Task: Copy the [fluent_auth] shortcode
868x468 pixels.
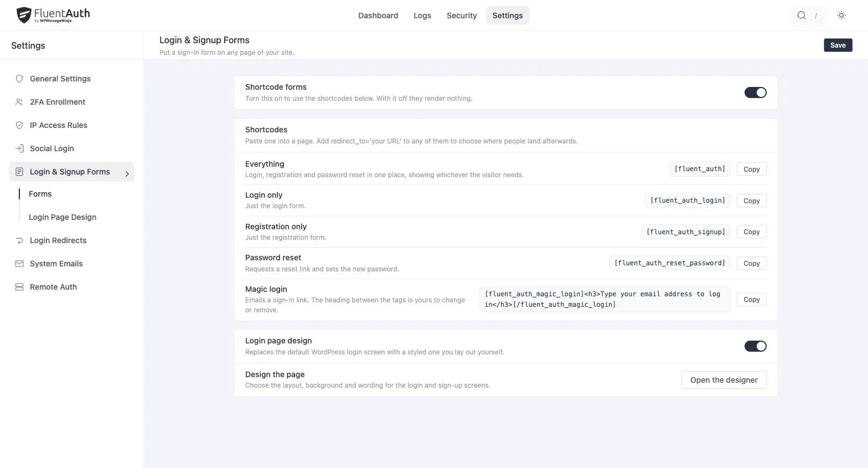Action: (751, 169)
